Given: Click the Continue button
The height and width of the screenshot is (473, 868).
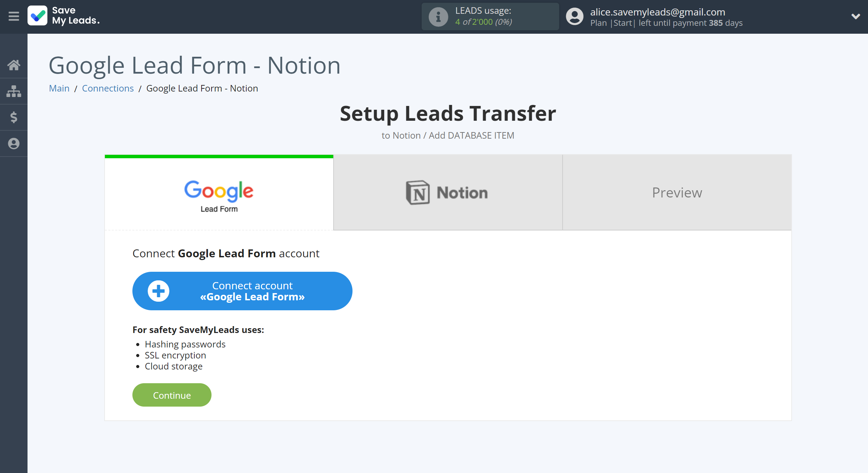Looking at the screenshot, I should tap(172, 395).
